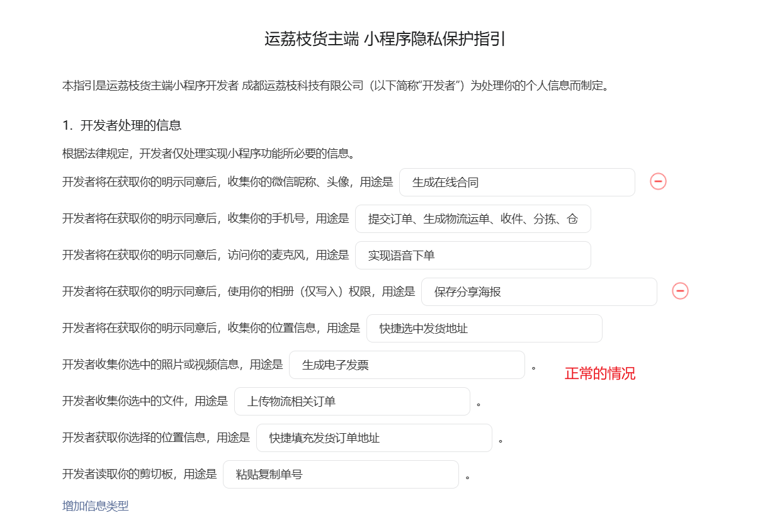Select the label text 开发者读取你的剪切板

point(117,475)
